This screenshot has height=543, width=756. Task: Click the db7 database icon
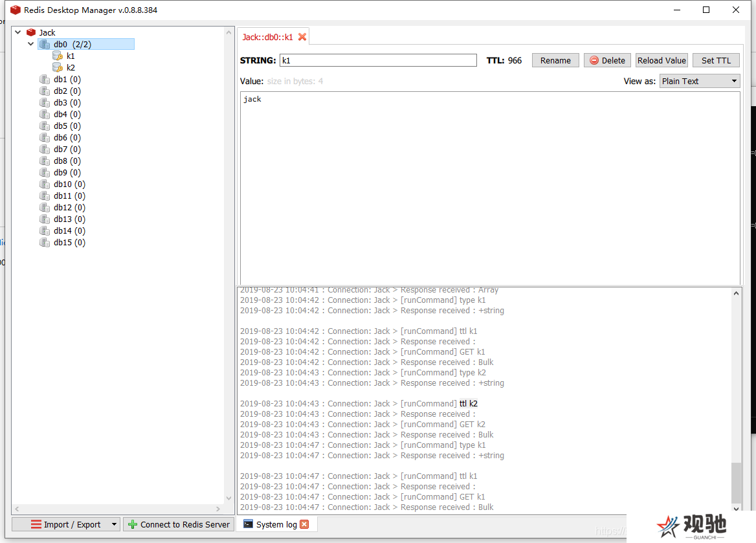point(45,149)
